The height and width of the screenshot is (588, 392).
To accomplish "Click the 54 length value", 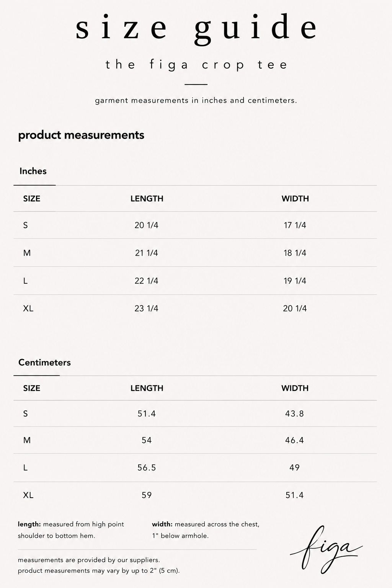I will (147, 440).
